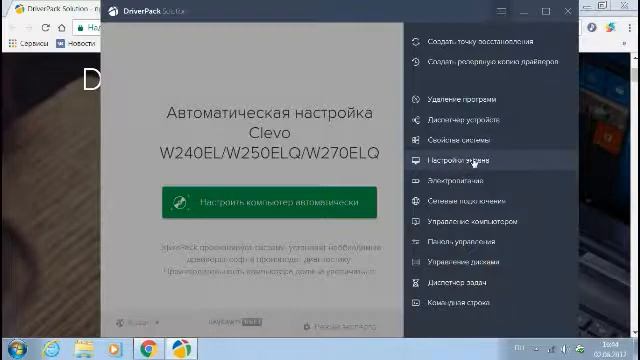
Task: Open the "Сервисы" bookmark in Chrome
Action: (29, 43)
